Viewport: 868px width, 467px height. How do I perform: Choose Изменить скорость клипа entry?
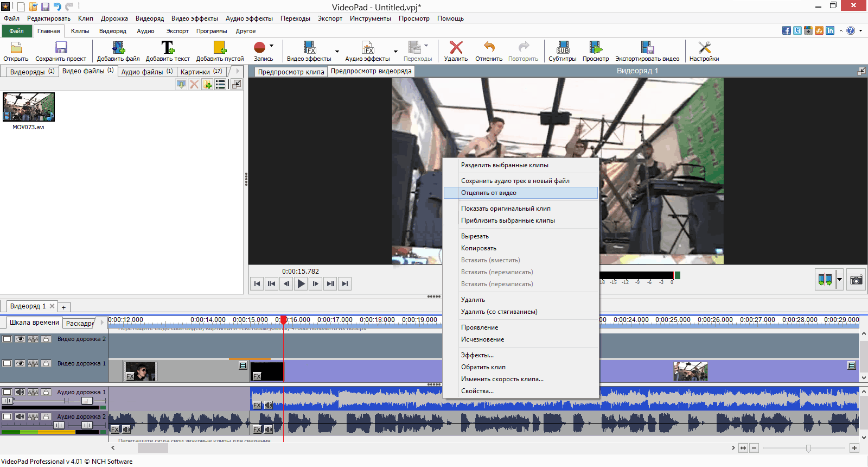pyautogui.click(x=521, y=379)
